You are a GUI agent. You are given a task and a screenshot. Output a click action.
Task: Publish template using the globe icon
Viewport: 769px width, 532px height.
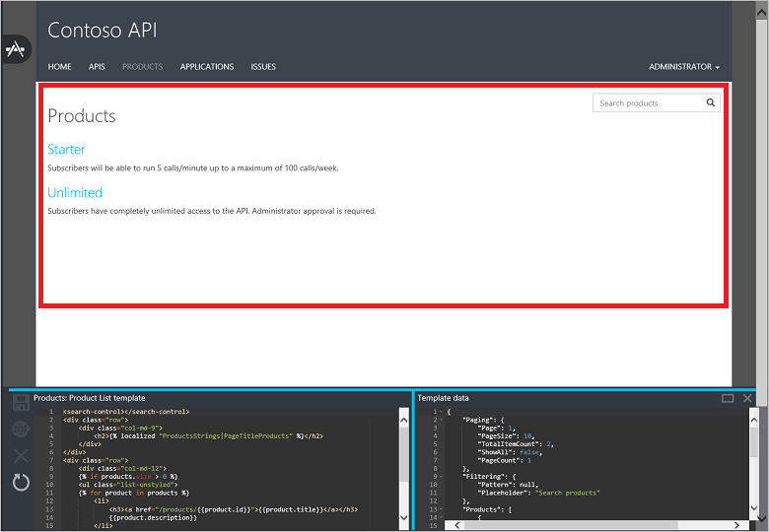pos(21,430)
